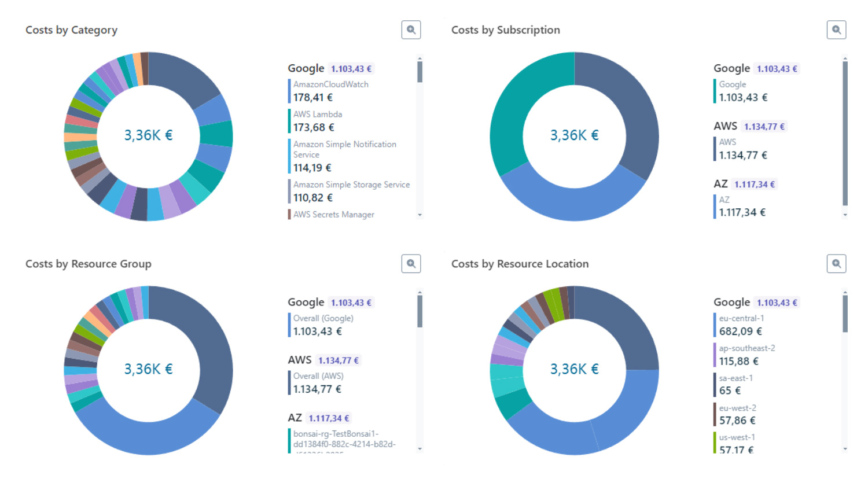The image size is (868, 479).
Task: Click scroll down arrow in Resource Location legend
Action: (x=845, y=449)
